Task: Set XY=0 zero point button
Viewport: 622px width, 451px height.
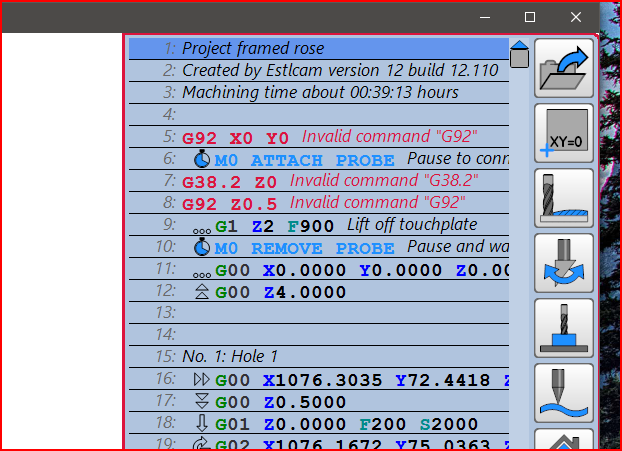Action: click(564, 133)
